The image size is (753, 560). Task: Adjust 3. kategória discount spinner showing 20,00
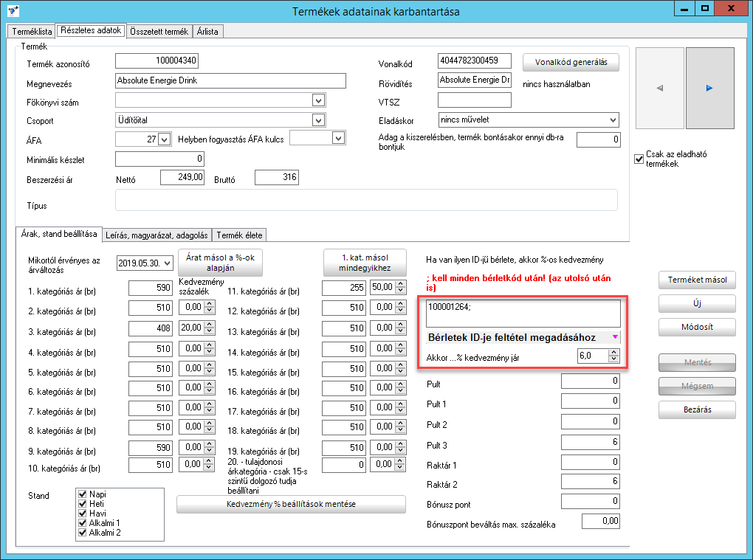coord(209,328)
